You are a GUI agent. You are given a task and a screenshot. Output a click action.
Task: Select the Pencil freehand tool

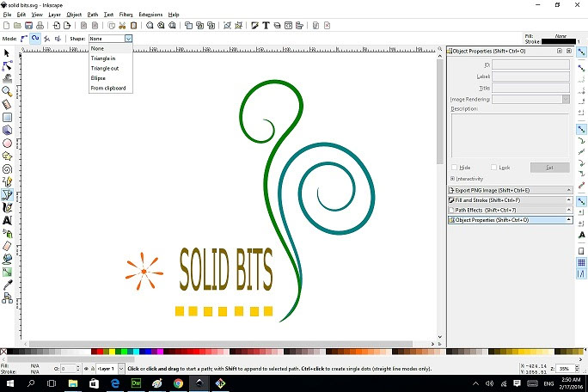coord(7,182)
